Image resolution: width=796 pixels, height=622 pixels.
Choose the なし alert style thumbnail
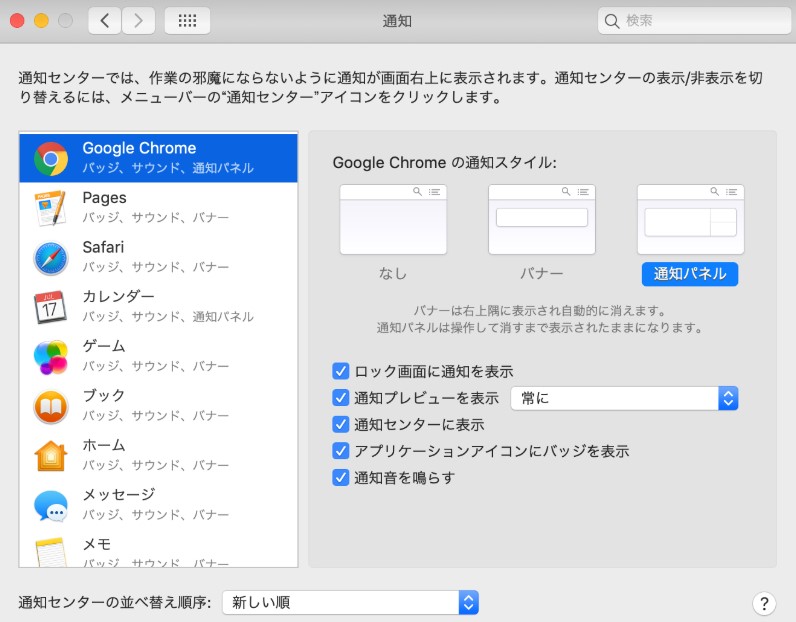tap(393, 219)
